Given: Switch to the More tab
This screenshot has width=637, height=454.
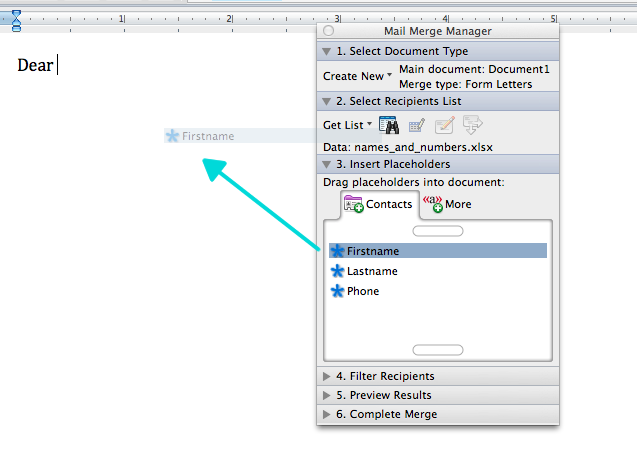Looking at the screenshot, I should pyautogui.click(x=447, y=204).
